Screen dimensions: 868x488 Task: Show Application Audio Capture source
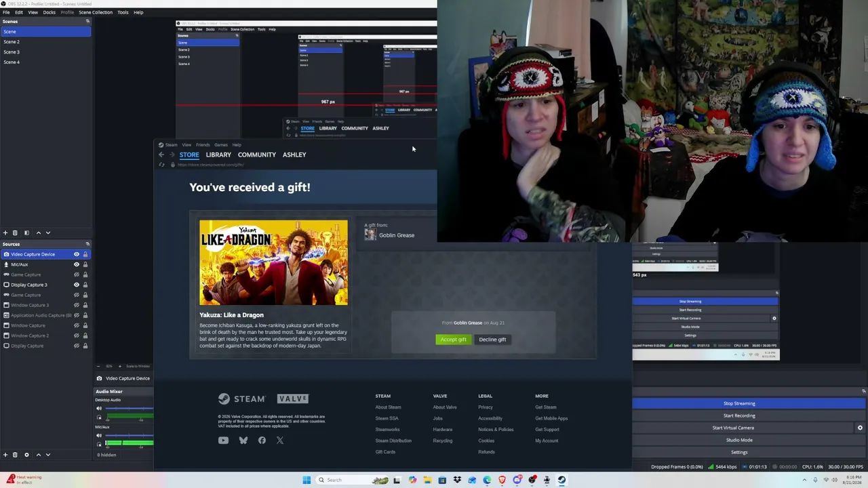click(76, 315)
